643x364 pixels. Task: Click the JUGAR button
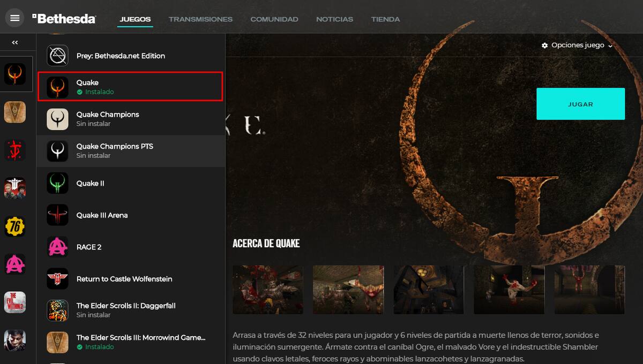[580, 104]
